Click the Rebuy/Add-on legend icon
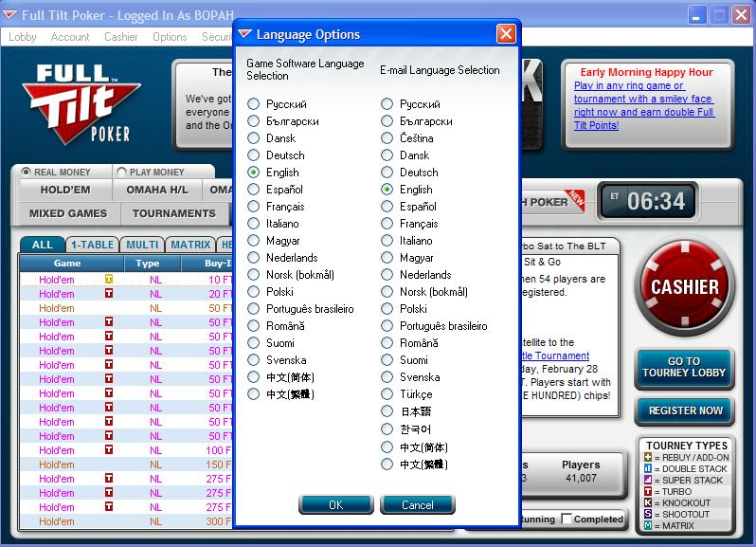 tap(648, 457)
